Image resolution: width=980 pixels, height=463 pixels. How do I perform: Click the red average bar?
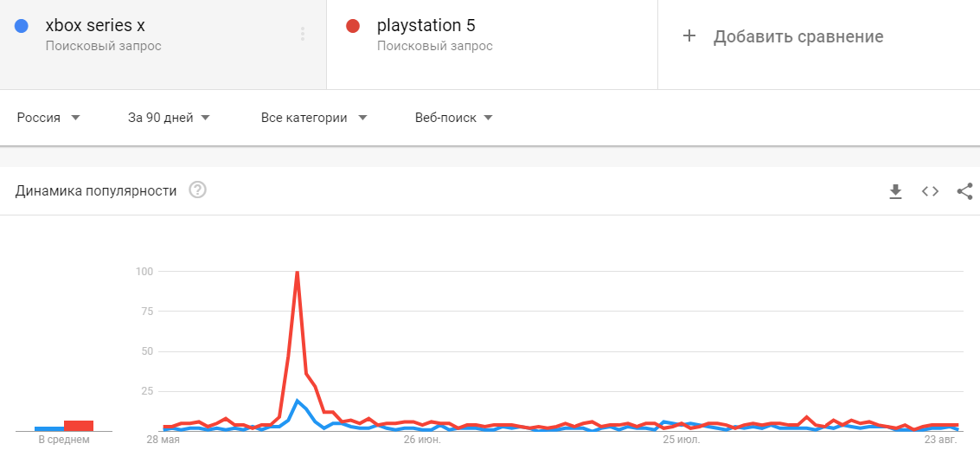79,426
